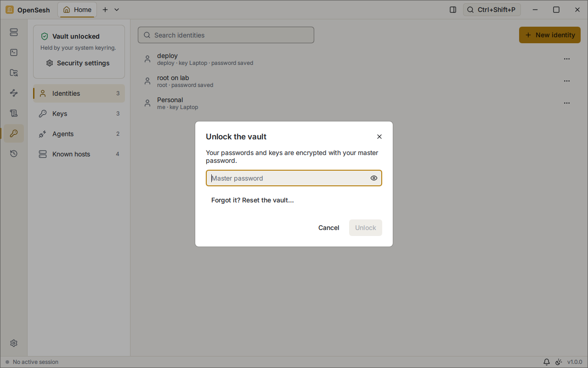
Task: Click the OpenSesh app logo
Action: pos(10,10)
